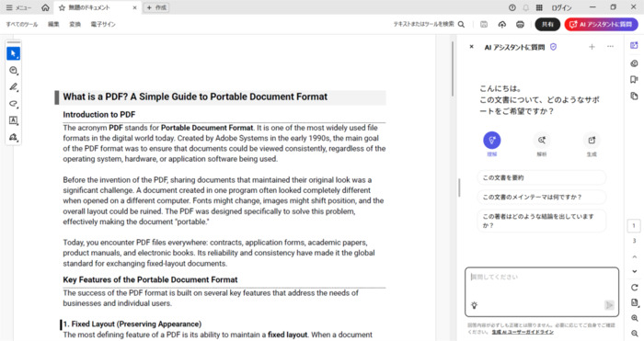Click suggestion この著者はどのような結論を出していますか？

541,221
